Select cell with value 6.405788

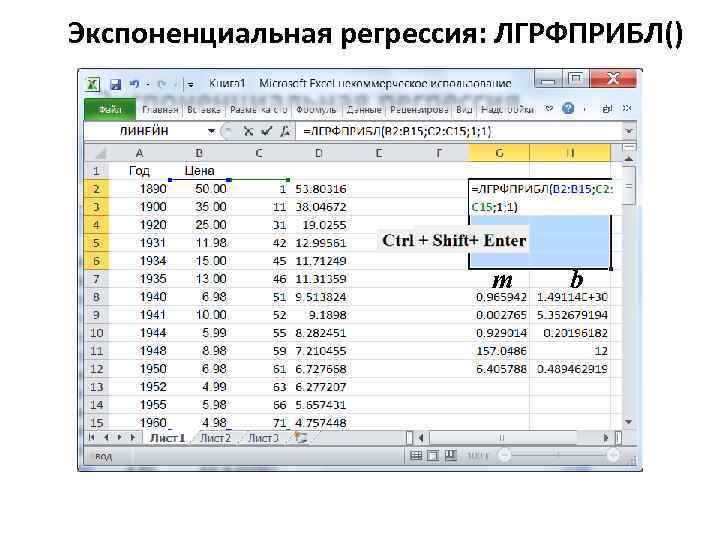499,369
